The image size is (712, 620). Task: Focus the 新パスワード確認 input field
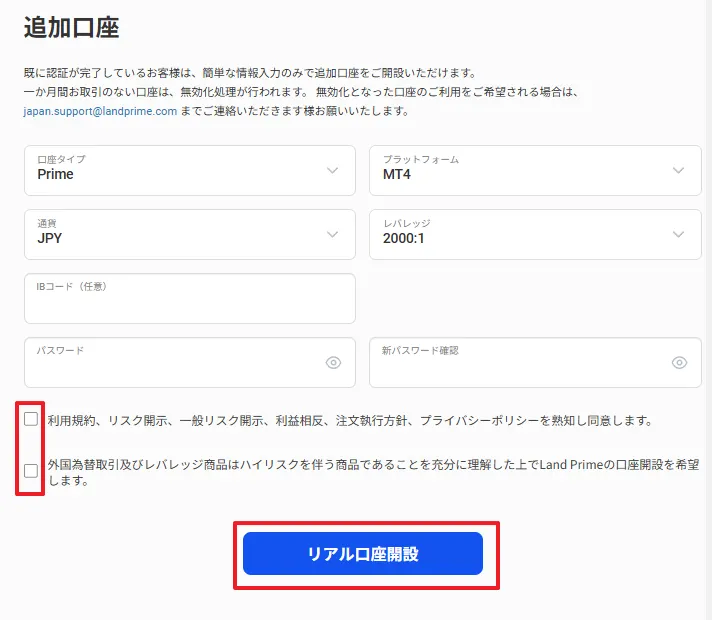point(535,362)
